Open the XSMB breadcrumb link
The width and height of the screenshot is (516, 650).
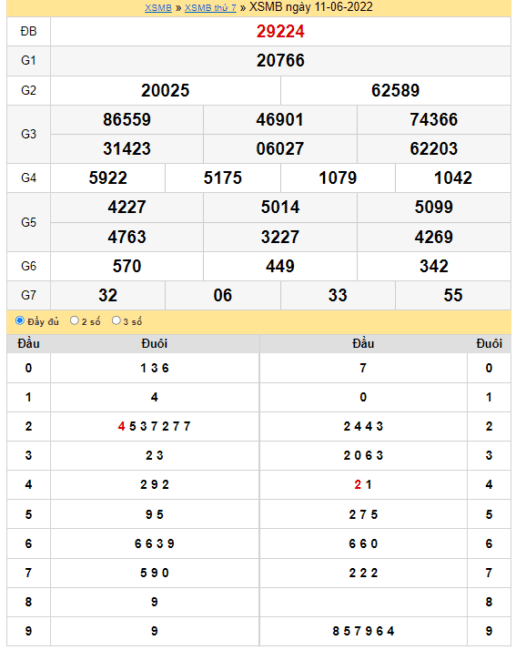coord(158,8)
